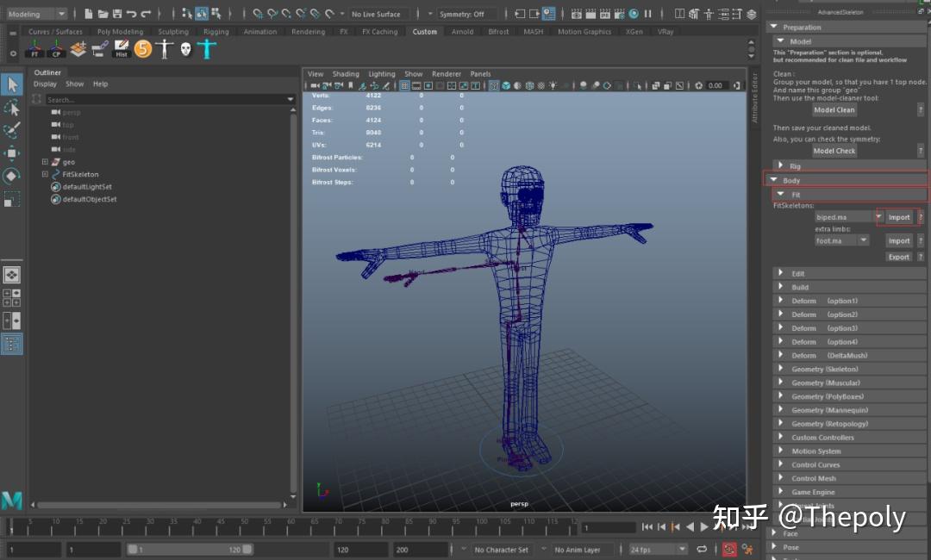Screen dimensions: 931x560
Task: Toggle the viewport grid display icon
Action: coord(405,86)
